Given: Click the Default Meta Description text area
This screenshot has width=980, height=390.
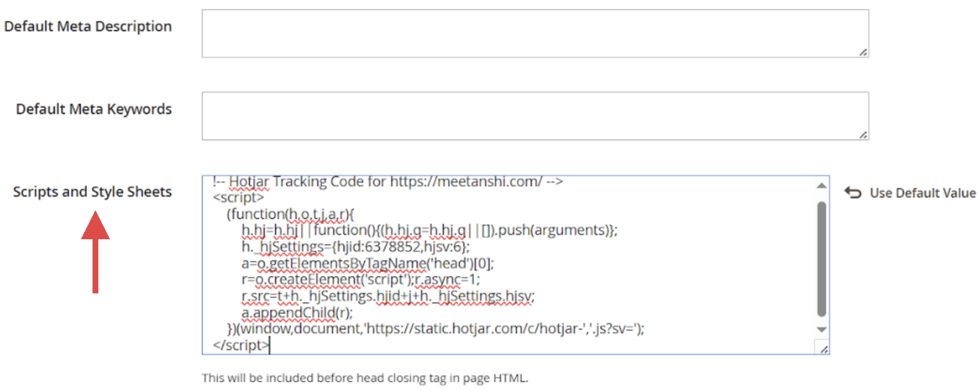Looking at the screenshot, I should 535,33.
